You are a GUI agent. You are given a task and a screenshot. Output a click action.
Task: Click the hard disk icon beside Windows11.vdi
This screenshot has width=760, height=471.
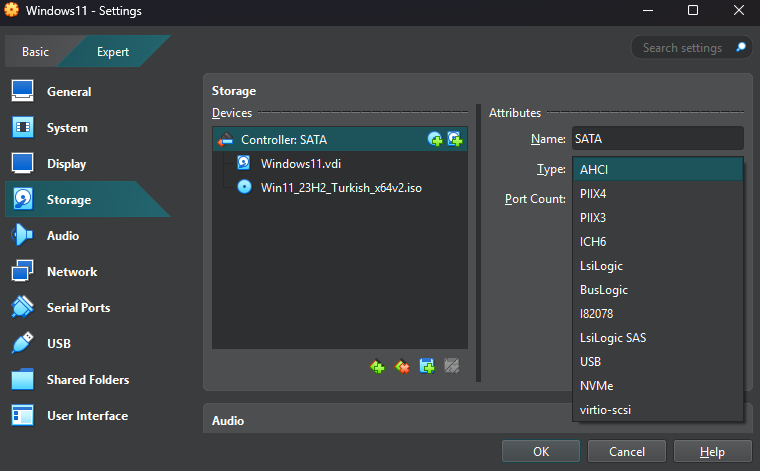click(244, 163)
